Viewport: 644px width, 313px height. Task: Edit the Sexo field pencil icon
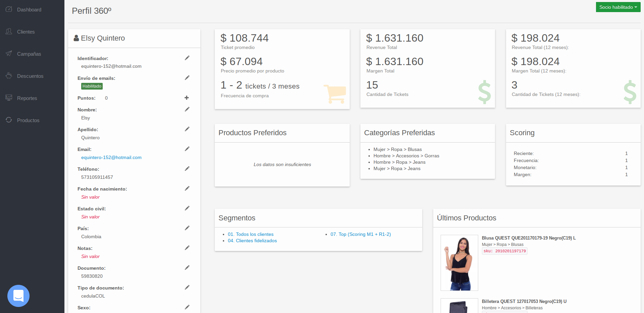[x=187, y=307]
